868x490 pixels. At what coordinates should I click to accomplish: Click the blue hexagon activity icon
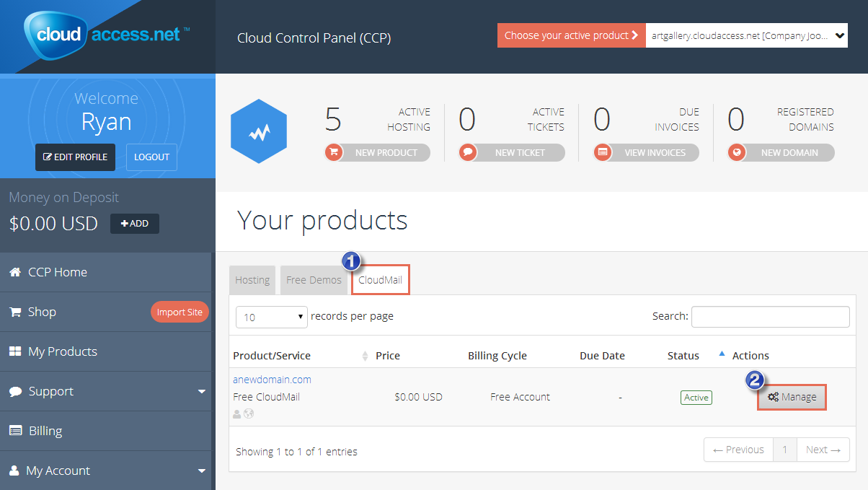pyautogui.click(x=259, y=131)
